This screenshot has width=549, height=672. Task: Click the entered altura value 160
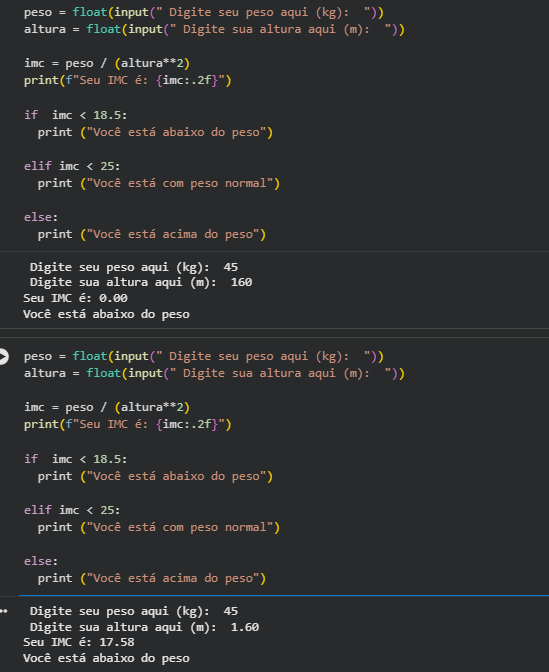241,282
